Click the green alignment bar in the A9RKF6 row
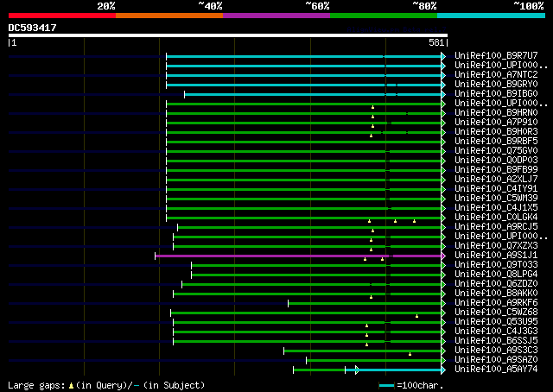 (x=365, y=304)
